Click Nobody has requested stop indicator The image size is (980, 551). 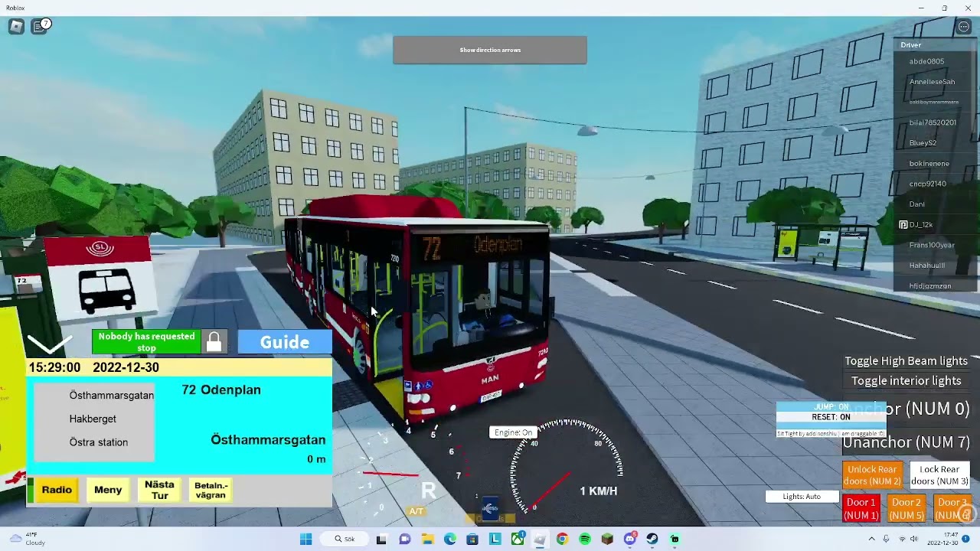pyautogui.click(x=146, y=342)
